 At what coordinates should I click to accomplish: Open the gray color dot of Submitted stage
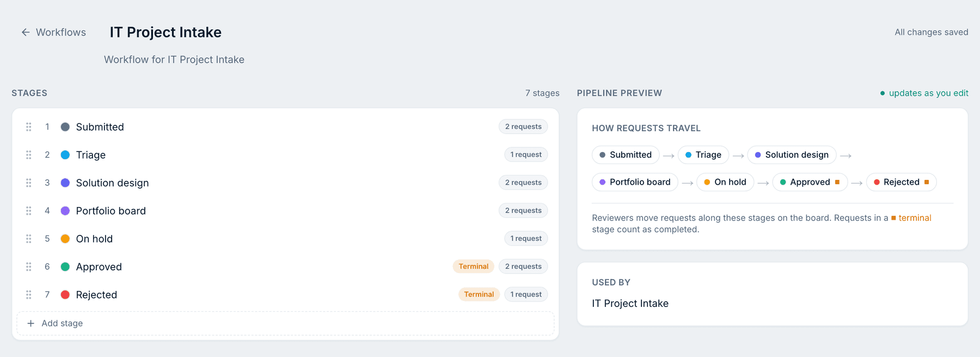coord(65,127)
